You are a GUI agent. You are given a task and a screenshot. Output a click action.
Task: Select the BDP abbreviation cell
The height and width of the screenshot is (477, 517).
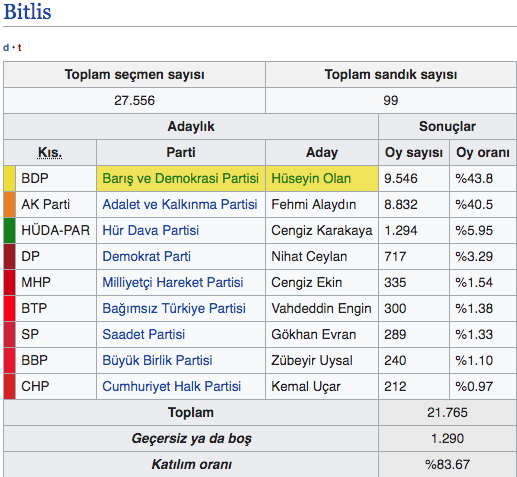pos(56,178)
